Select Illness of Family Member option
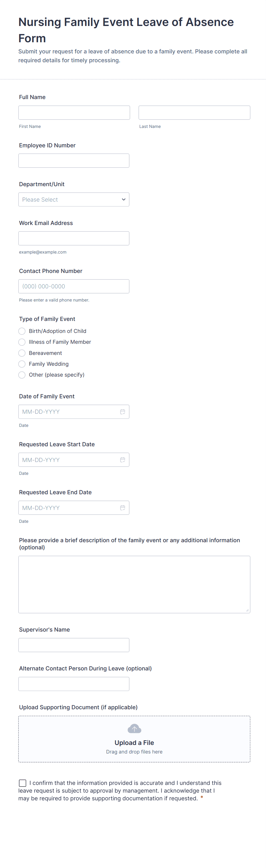Image resolution: width=266 pixels, height=868 pixels. pyautogui.click(x=22, y=342)
